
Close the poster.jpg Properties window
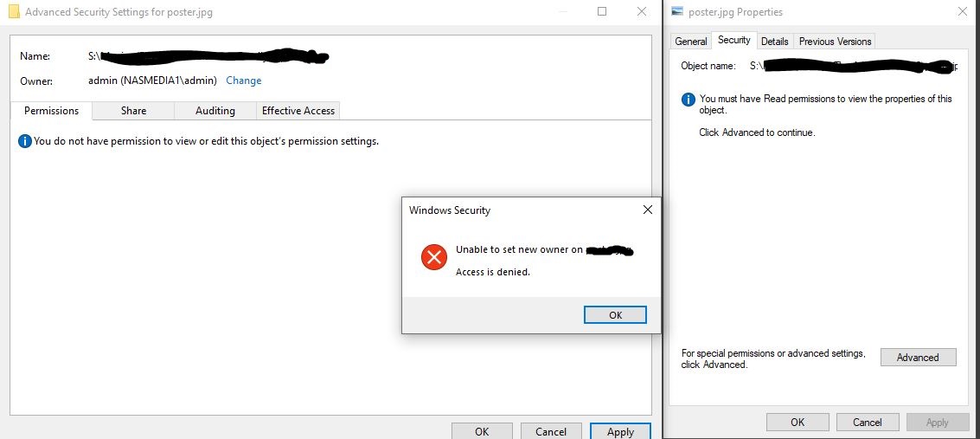point(963,12)
